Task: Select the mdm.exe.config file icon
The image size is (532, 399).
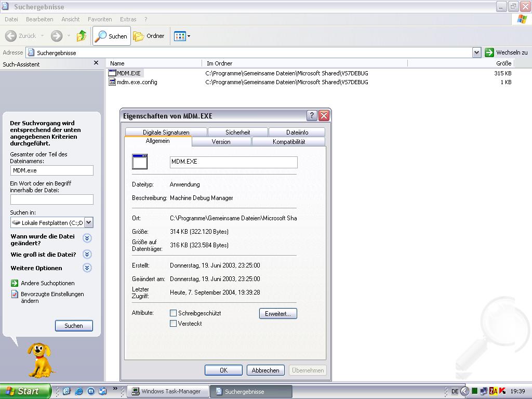Action: point(112,82)
